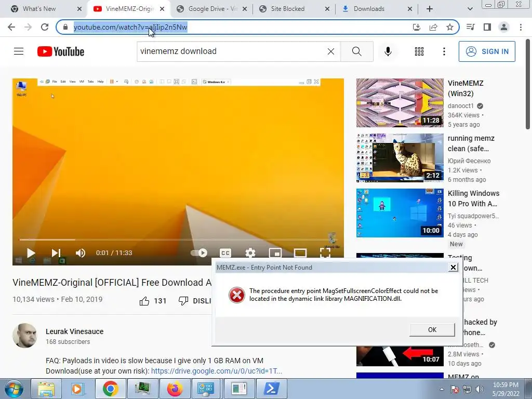Open Windows Media Player taskbar icon
The width and height of the screenshot is (532, 399).
click(x=78, y=389)
